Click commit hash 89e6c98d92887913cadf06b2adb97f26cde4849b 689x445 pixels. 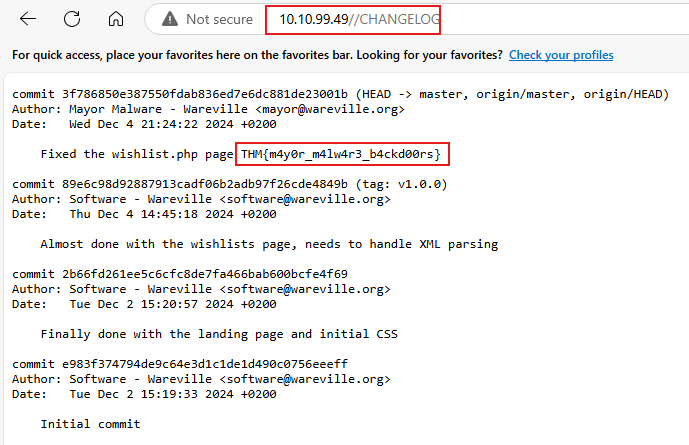tap(205, 184)
